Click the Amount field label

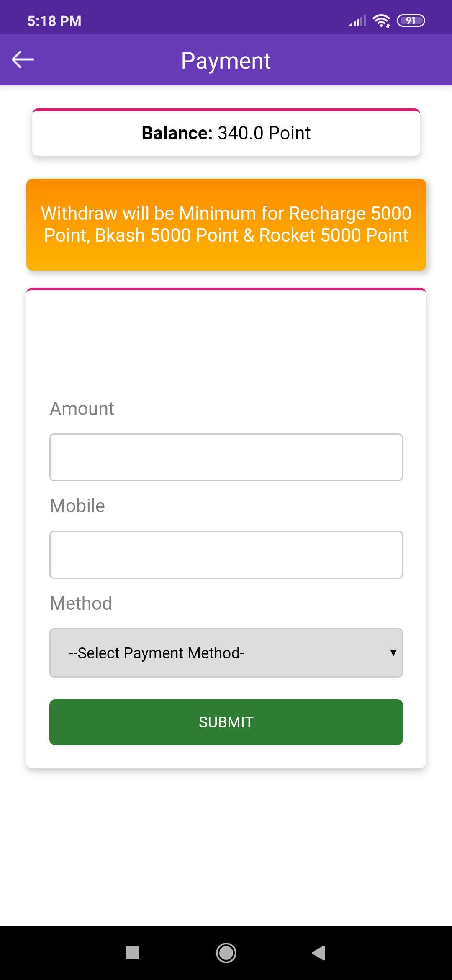82,409
